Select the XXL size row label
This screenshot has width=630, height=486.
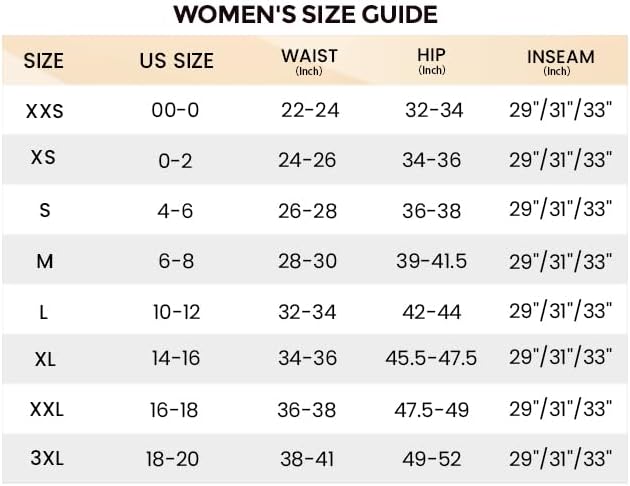click(45, 409)
